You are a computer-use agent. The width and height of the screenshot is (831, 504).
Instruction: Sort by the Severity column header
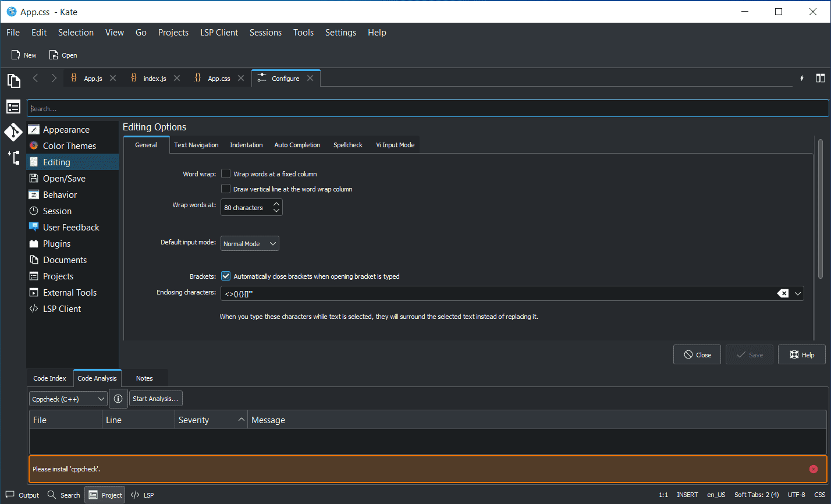(x=211, y=420)
